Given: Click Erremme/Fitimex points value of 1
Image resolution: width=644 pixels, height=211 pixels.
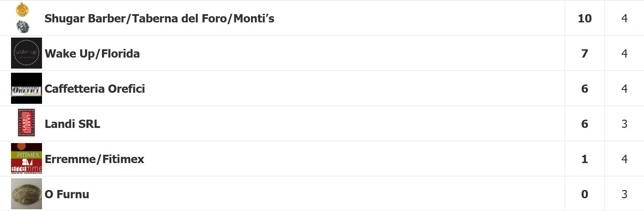Looking at the screenshot, I should [x=585, y=159].
